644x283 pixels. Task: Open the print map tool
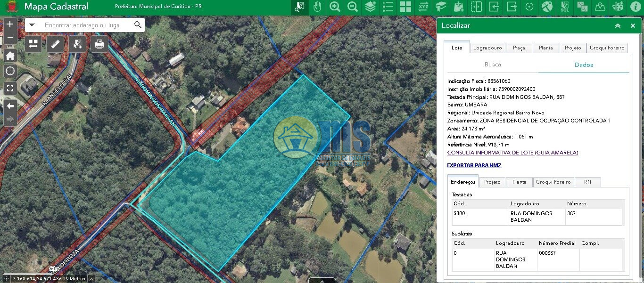pyautogui.click(x=99, y=44)
